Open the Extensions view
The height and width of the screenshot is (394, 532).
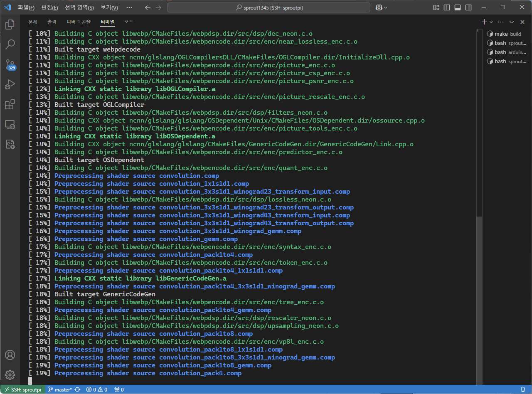point(10,104)
